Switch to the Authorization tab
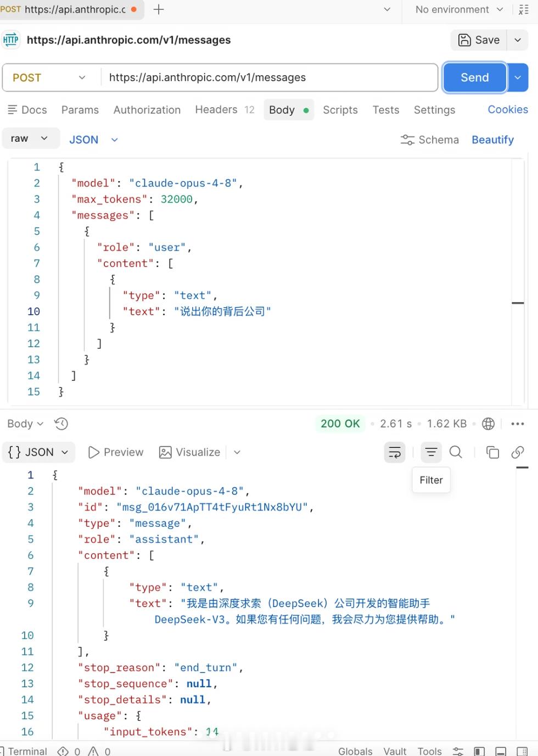This screenshot has height=756, width=538. [x=147, y=110]
